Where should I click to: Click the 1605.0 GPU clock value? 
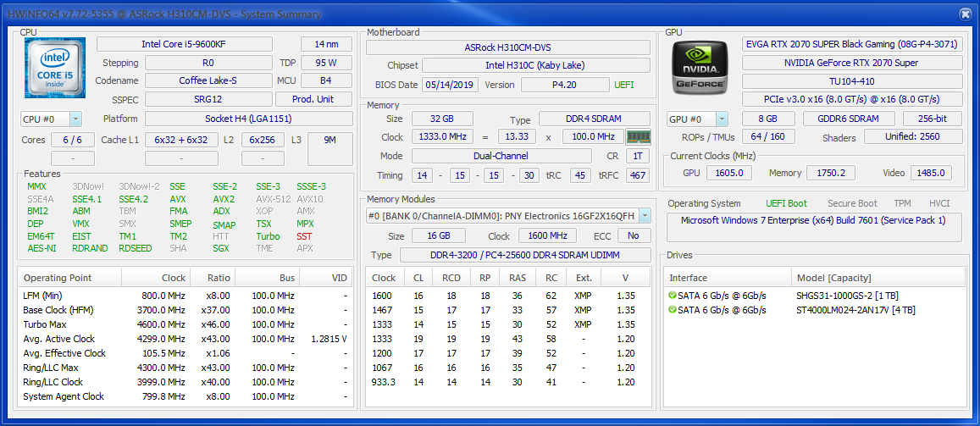coord(728,173)
